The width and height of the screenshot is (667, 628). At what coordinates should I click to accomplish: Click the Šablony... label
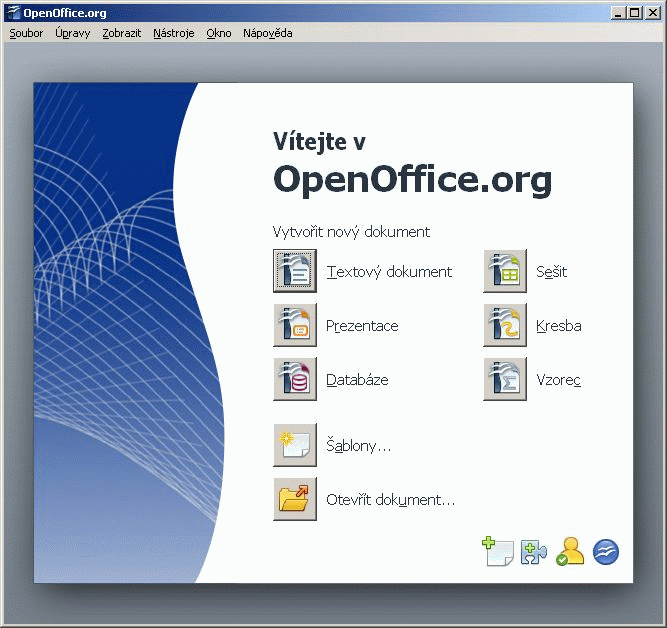(x=358, y=445)
